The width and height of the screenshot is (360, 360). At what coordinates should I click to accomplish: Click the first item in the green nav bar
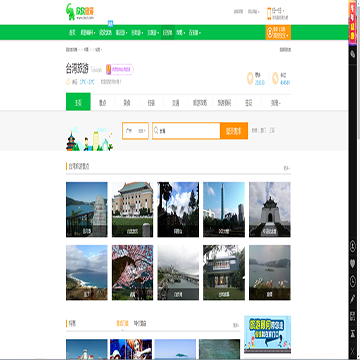[x=72, y=33]
